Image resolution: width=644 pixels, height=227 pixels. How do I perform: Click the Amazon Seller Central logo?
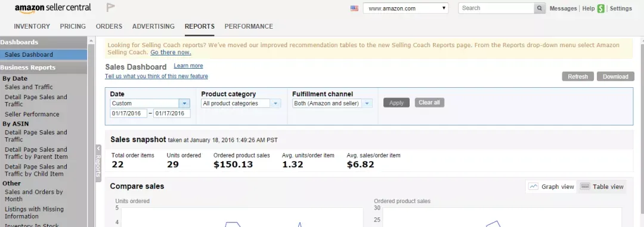coord(53,8)
